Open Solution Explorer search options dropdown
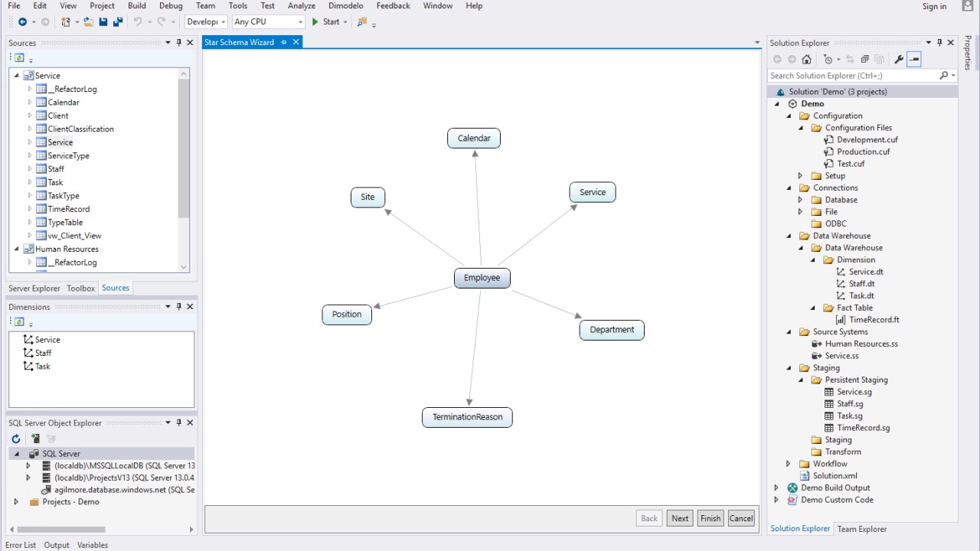 click(x=952, y=76)
